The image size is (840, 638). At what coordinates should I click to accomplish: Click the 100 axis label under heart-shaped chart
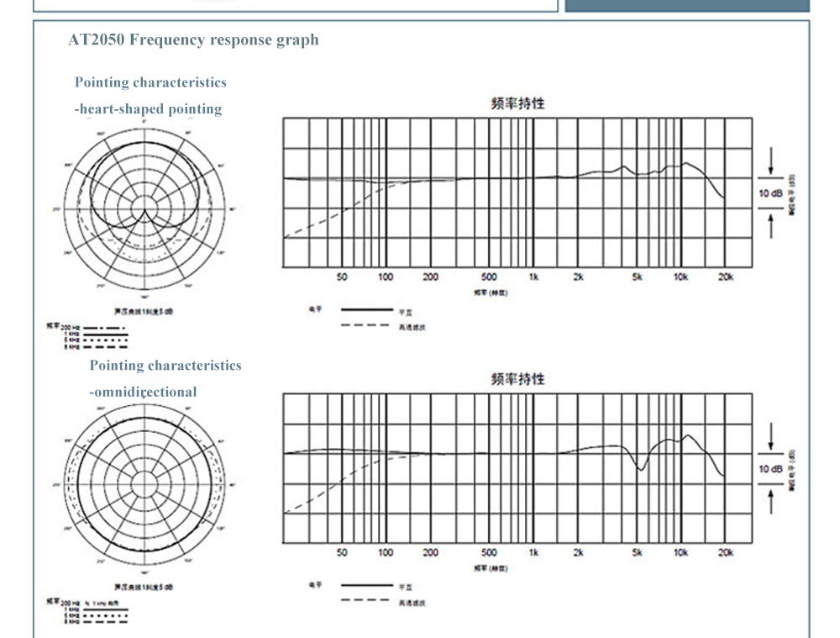[386, 277]
